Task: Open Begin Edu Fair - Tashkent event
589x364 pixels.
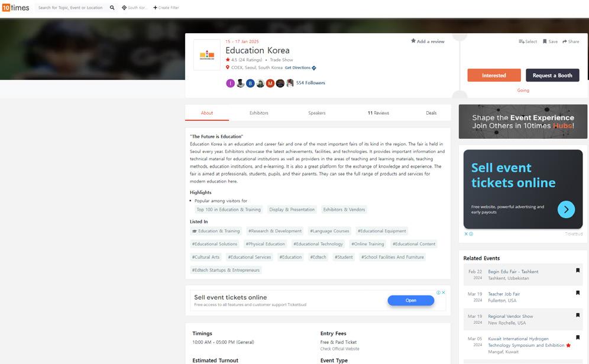Action: tap(513, 272)
